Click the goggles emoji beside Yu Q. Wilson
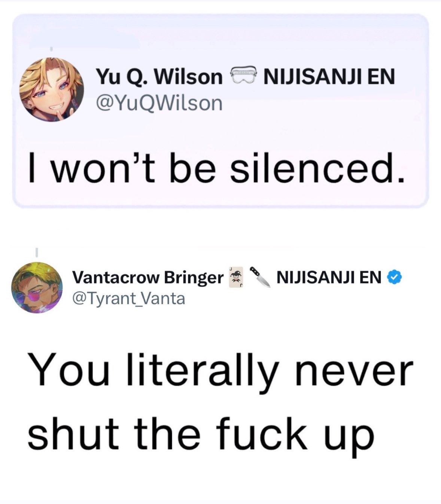The height and width of the screenshot is (504, 441). pyautogui.click(x=243, y=76)
